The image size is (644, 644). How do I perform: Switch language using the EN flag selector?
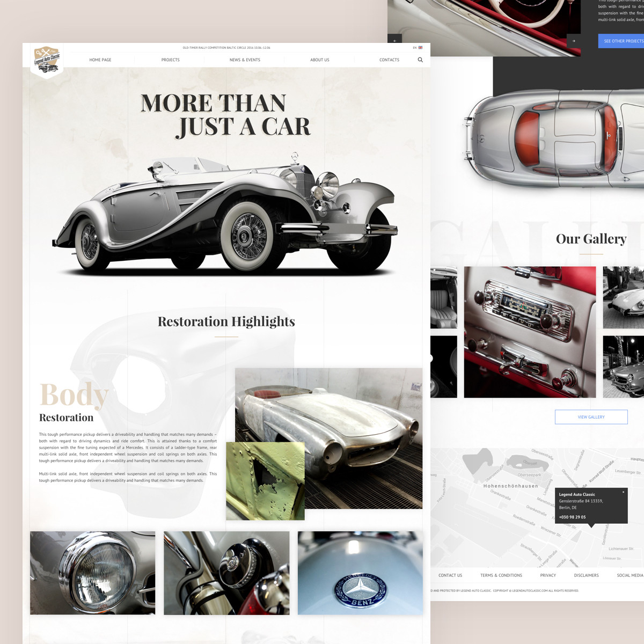418,48
